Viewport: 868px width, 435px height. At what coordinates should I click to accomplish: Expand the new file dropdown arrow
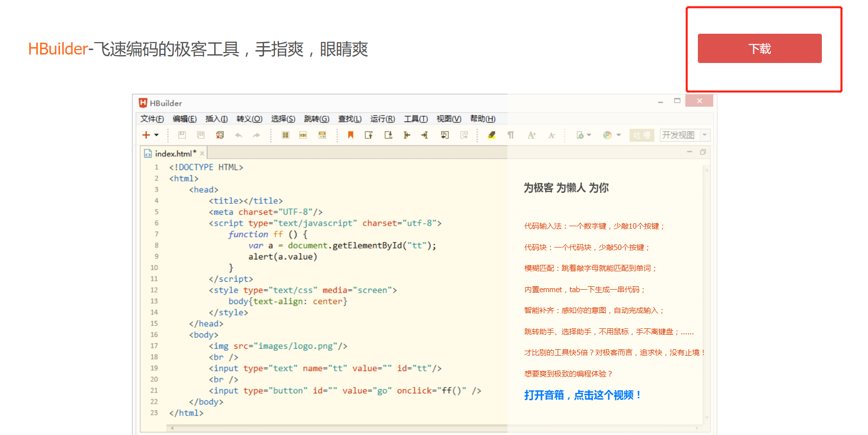click(x=156, y=135)
